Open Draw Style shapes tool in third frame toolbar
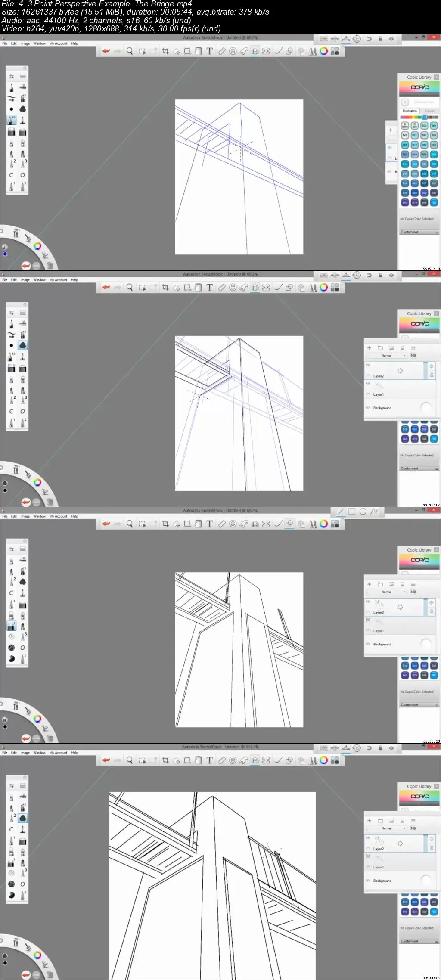The height and width of the screenshot is (980, 441). point(289,524)
